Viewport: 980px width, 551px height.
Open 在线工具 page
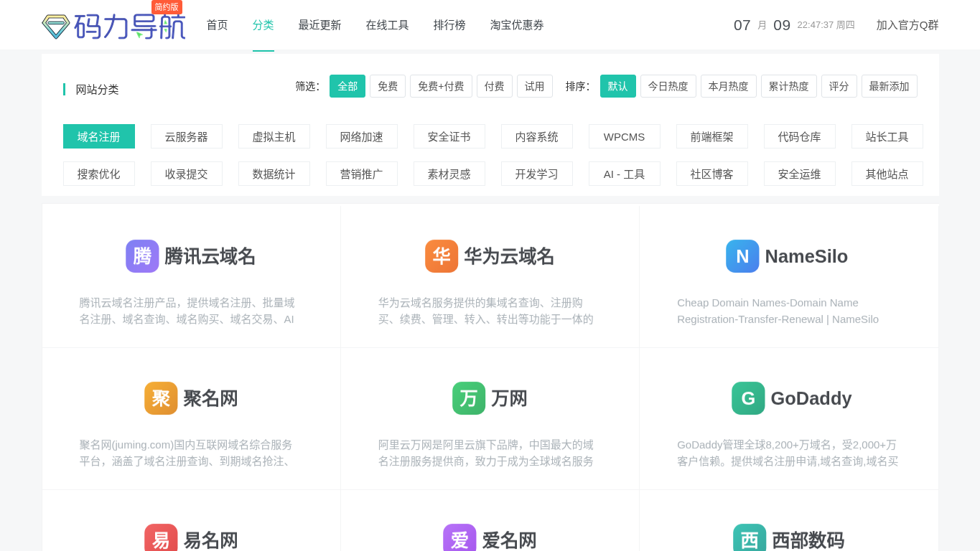(x=388, y=25)
